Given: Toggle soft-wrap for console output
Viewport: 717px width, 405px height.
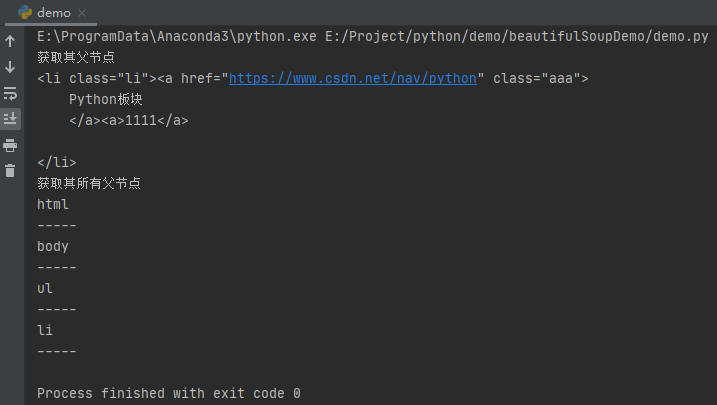Looking at the screenshot, I should coord(11,93).
